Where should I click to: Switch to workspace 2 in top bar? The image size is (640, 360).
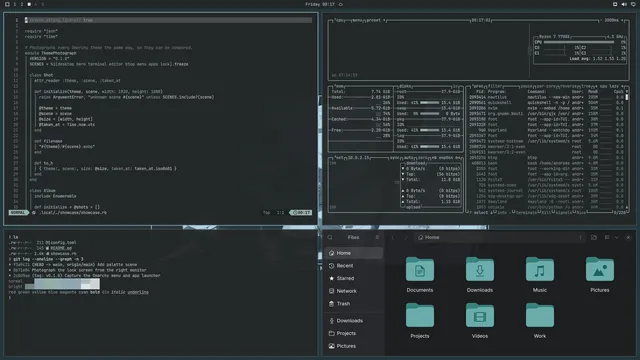[22, 4]
